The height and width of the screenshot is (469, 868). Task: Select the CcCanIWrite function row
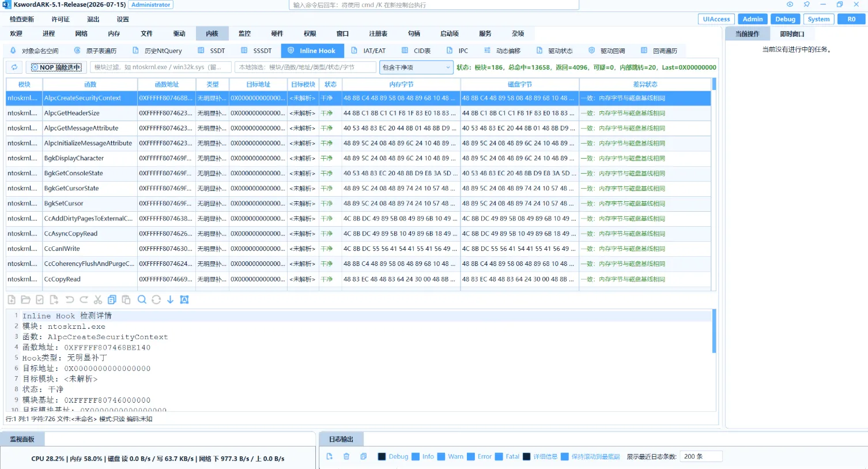(358, 249)
